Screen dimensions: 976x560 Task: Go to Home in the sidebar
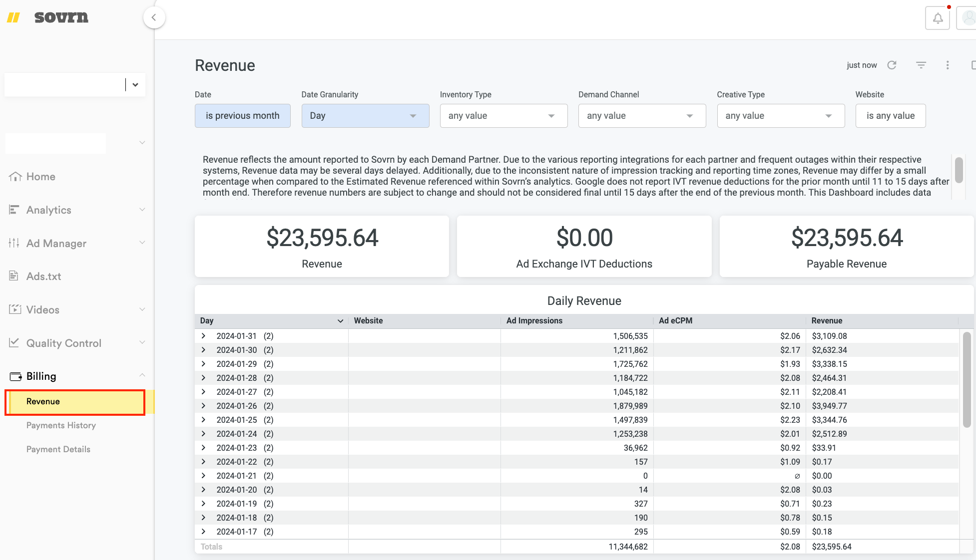tap(41, 177)
